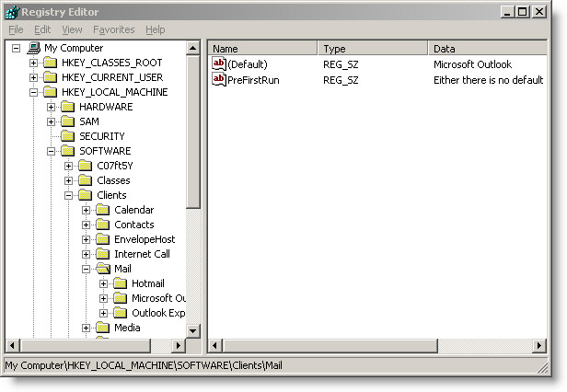
Task: Click the status bar registry path
Action: (144, 365)
